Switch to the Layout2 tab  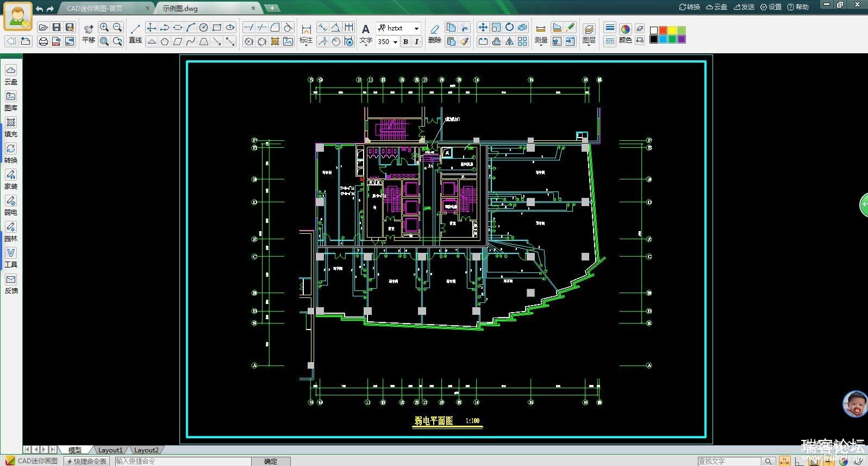[x=146, y=450]
